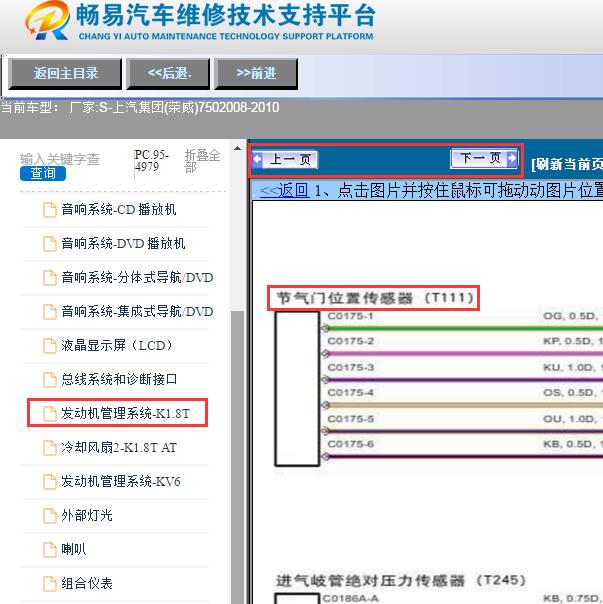
Task: Click the OG, 0.5D wire label
Action: tap(573, 316)
